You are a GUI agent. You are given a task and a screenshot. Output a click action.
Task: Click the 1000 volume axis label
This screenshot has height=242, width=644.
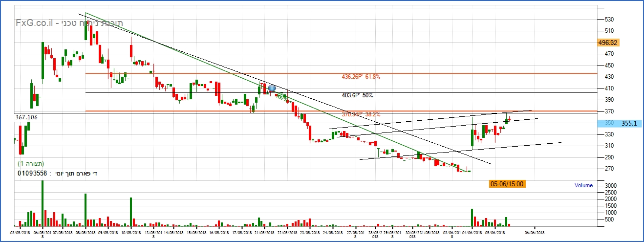[x=610, y=213]
